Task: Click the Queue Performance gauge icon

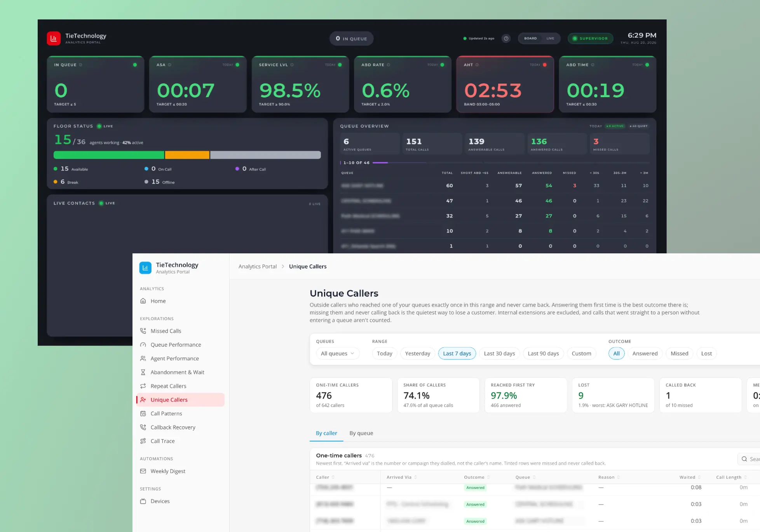Action: tap(143, 345)
